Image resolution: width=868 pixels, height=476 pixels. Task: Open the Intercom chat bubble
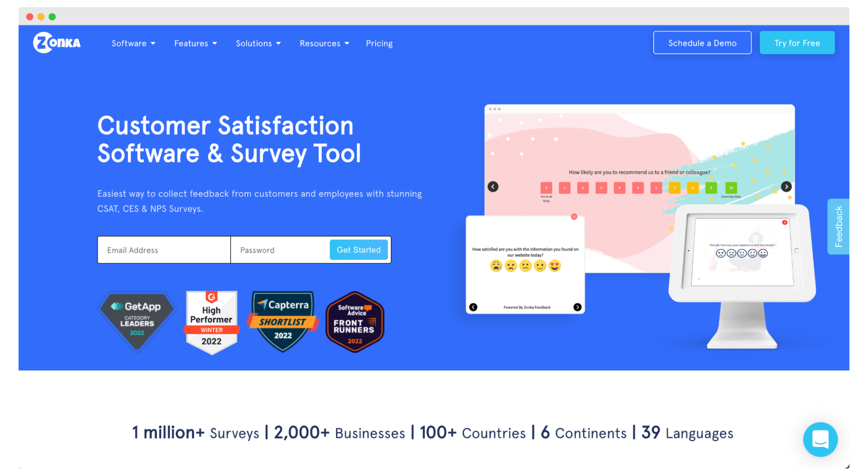(x=820, y=439)
